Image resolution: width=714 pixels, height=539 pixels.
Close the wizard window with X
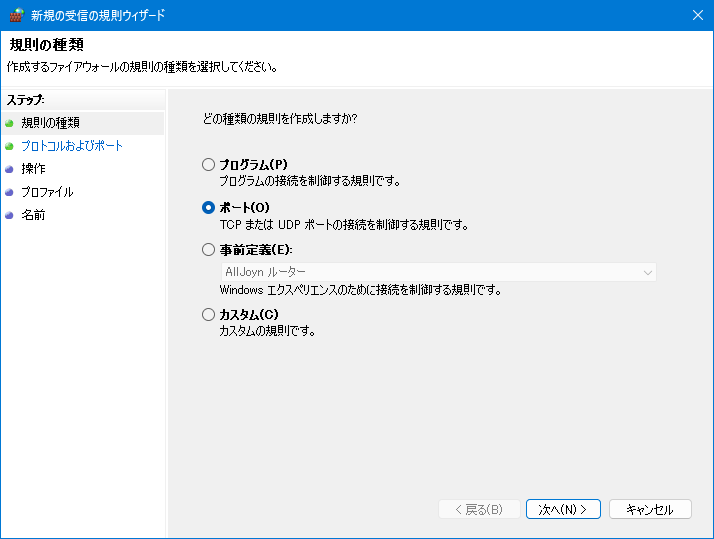point(698,15)
